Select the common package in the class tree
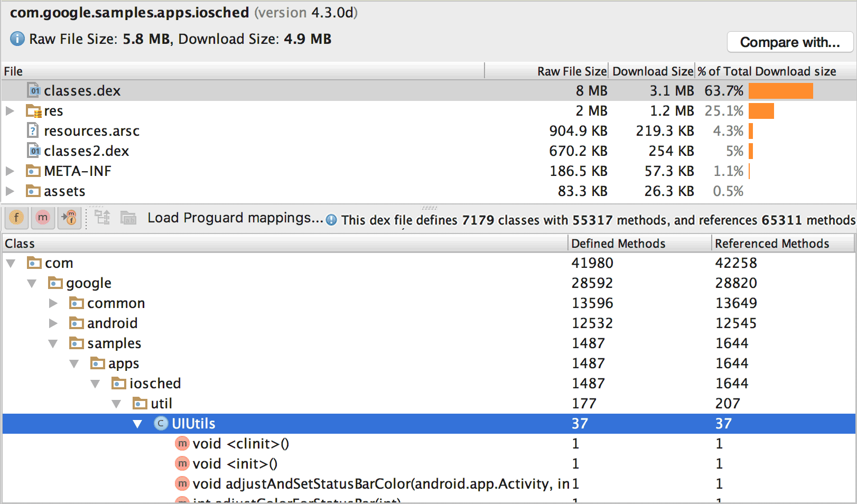 tap(116, 303)
